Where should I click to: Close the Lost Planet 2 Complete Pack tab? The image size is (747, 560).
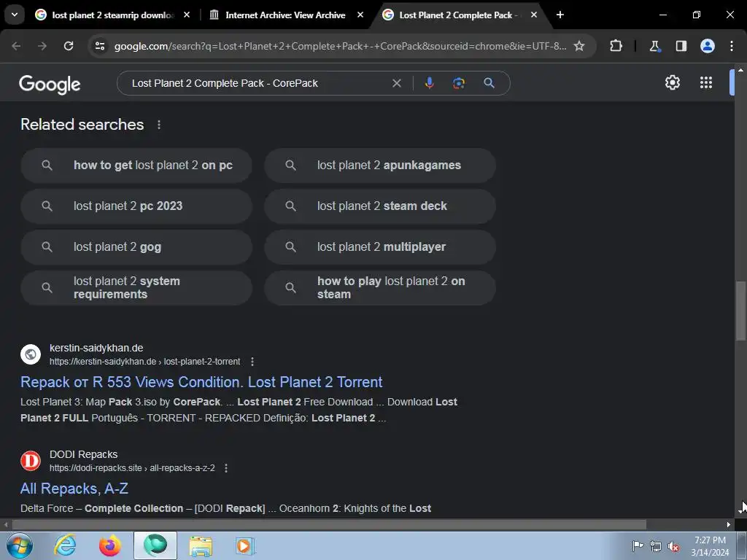tap(534, 15)
